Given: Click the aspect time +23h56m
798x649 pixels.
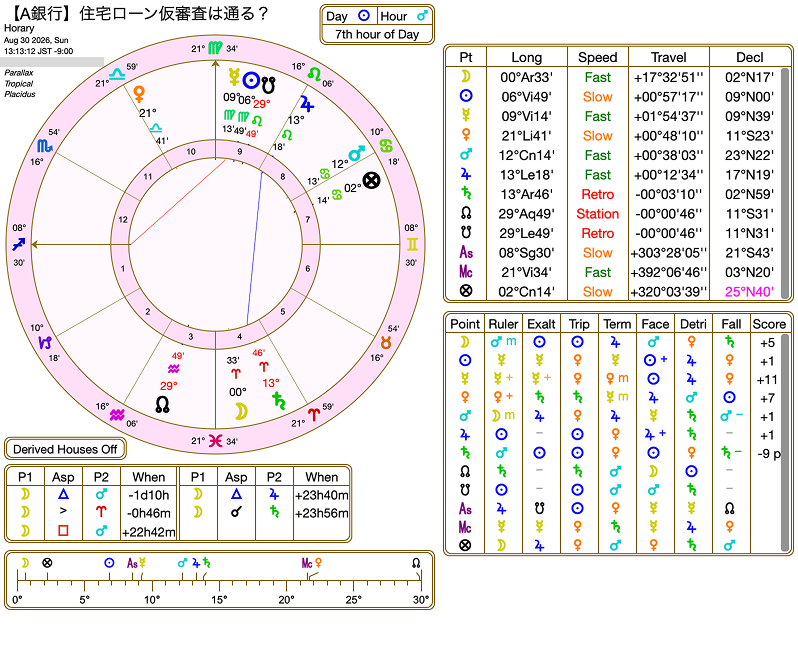Looking at the screenshot, I should [x=322, y=513].
